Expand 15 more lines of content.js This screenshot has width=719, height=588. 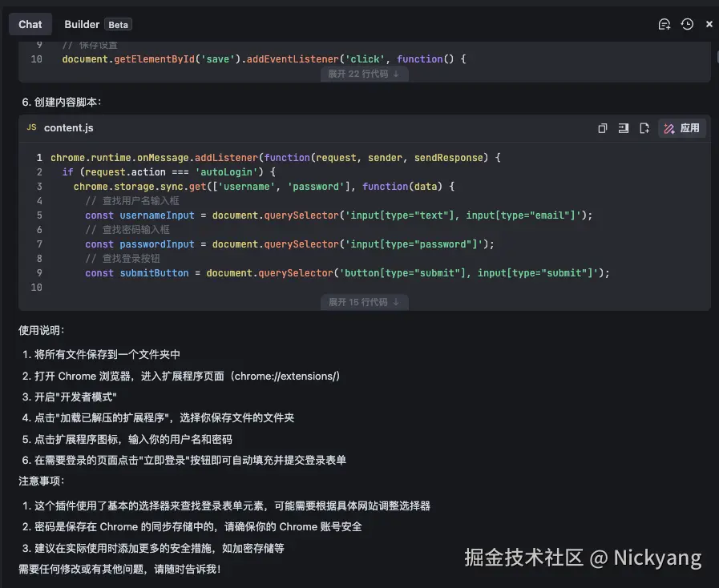coord(364,302)
